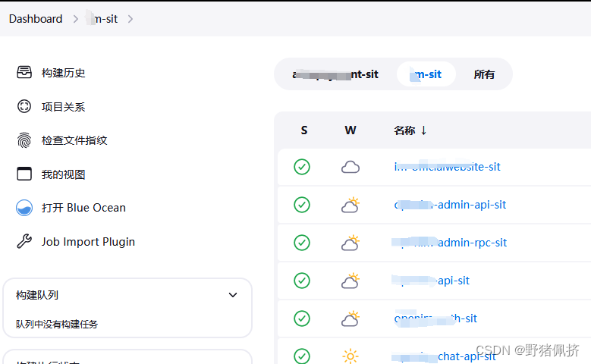Screen dimensions: 591x364
Task: Click weather icon in the api-sit row
Action: click(351, 281)
